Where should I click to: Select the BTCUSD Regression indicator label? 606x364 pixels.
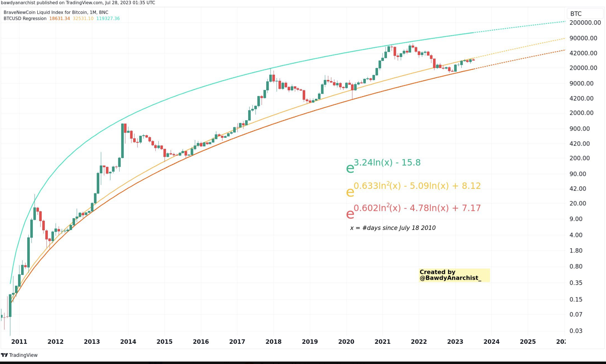[25, 18]
